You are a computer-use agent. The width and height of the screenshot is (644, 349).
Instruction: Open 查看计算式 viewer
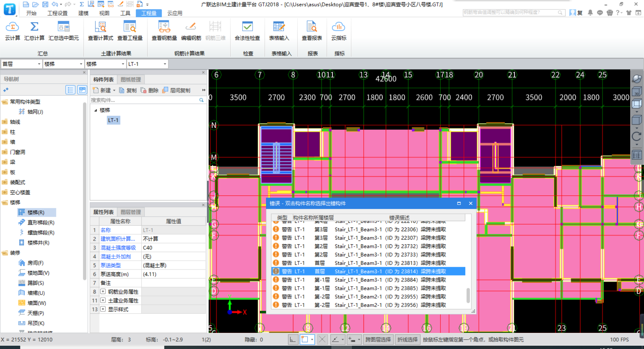click(x=100, y=31)
